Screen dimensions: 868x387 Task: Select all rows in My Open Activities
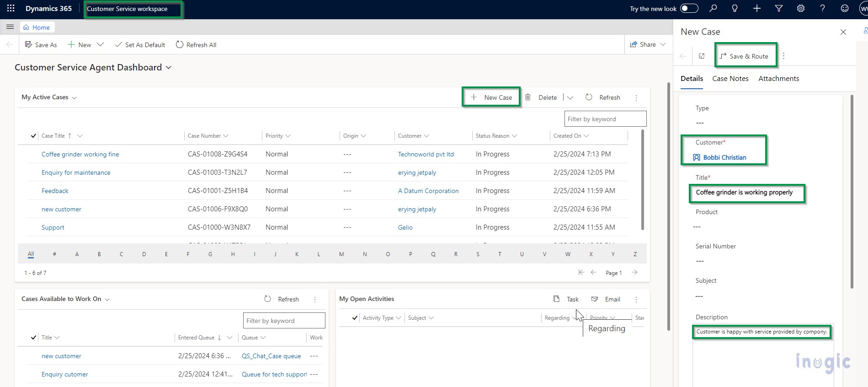click(355, 317)
